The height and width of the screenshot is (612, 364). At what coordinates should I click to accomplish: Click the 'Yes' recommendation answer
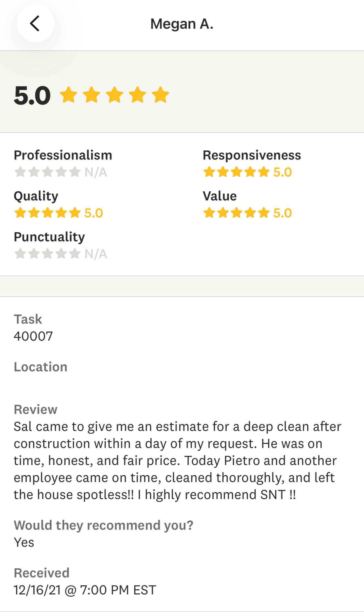click(24, 542)
